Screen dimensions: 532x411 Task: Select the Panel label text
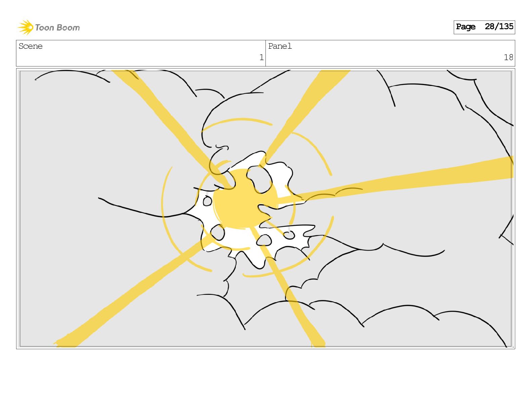coord(280,46)
